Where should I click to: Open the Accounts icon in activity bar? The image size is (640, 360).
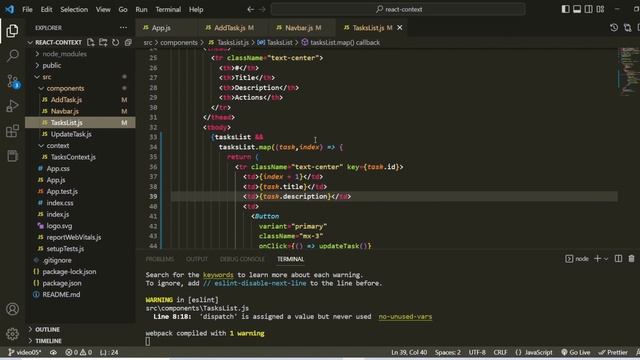[12, 309]
